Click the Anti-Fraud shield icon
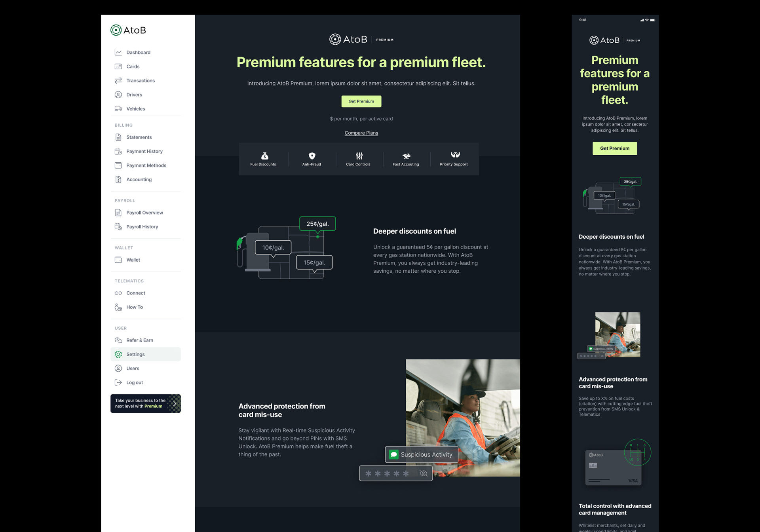The image size is (760, 532). (312, 156)
